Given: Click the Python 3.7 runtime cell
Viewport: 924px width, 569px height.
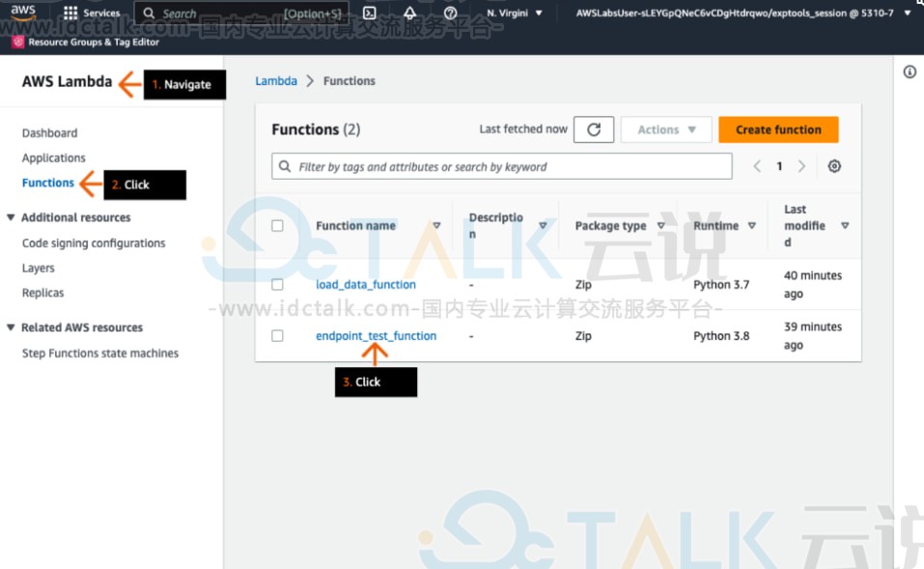Looking at the screenshot, I should tap(721, 285).
